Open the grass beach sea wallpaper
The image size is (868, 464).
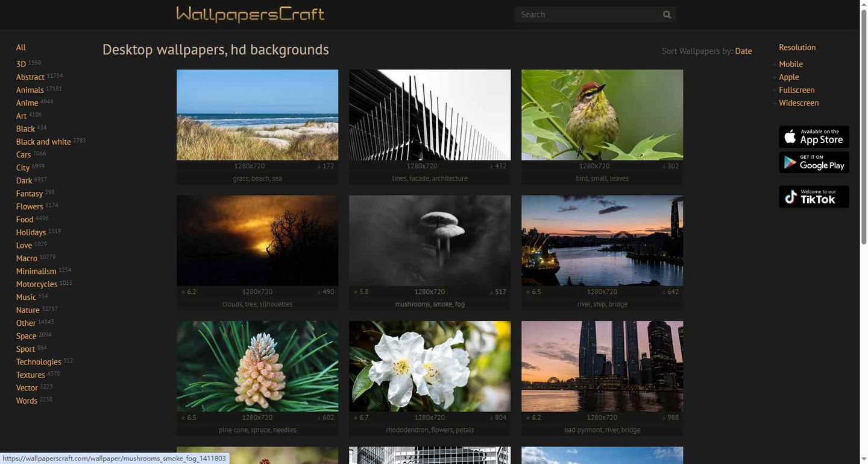pyautogui.click(x=257, y=115)
